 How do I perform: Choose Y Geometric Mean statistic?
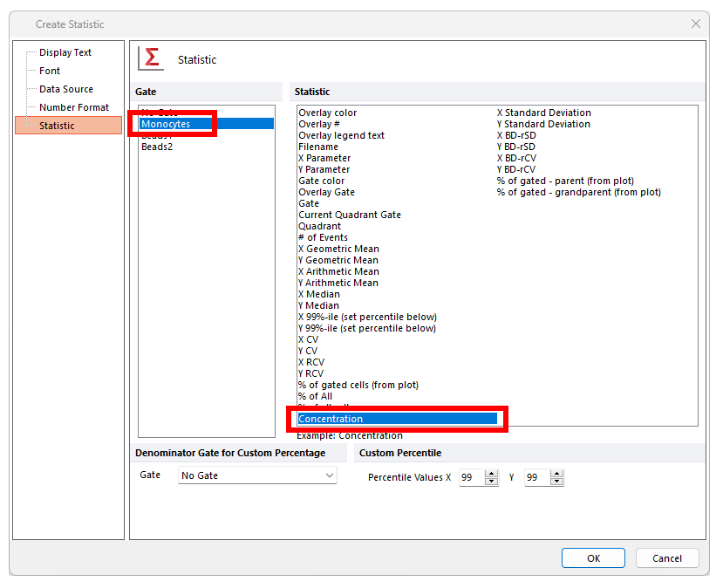pos(338,260)
